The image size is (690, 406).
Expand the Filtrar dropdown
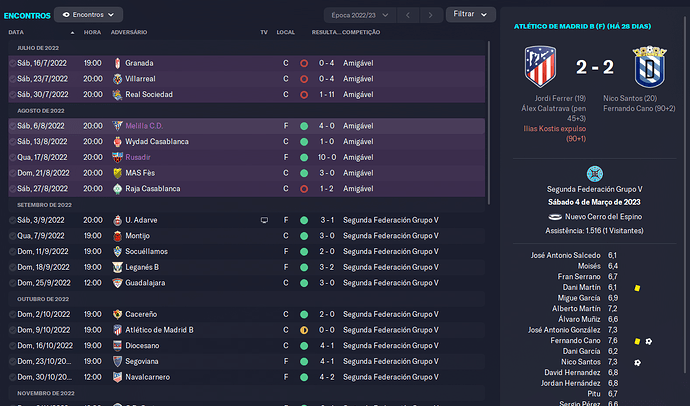(x=470, y=14)
